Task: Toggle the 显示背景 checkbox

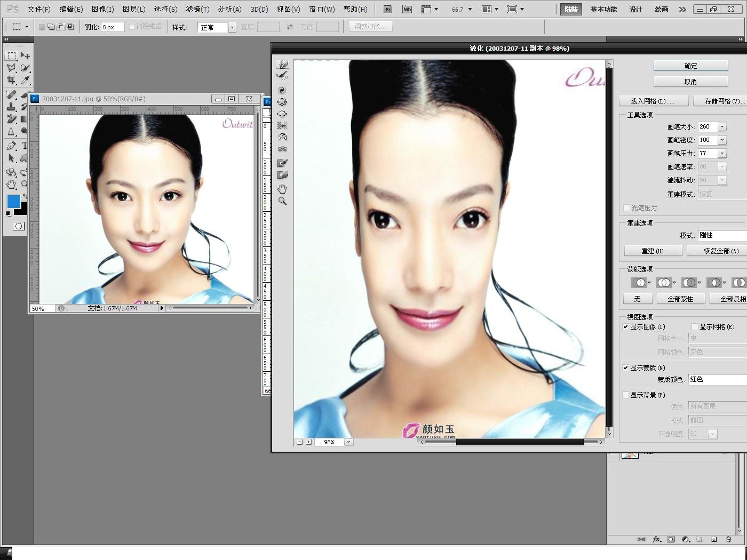Action: click(625, 395)
